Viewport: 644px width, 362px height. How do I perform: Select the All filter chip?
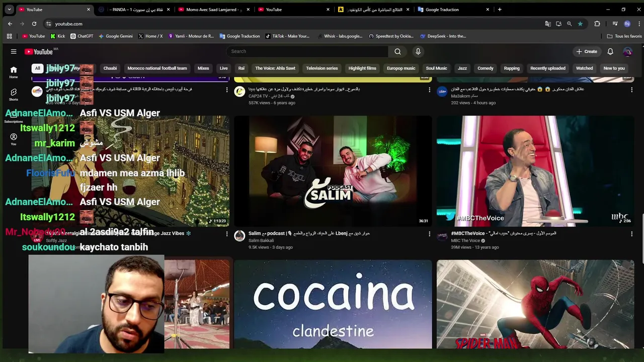37,68
